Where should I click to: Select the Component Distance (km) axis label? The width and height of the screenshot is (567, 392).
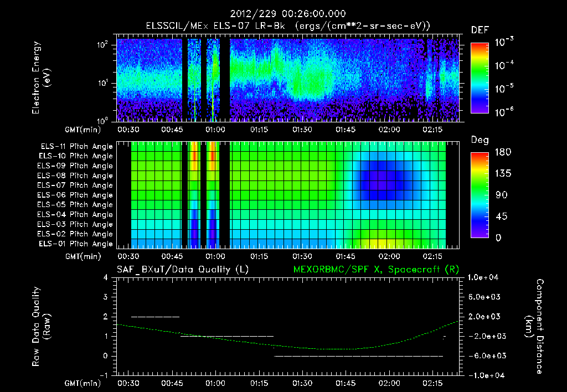point(534,327)
